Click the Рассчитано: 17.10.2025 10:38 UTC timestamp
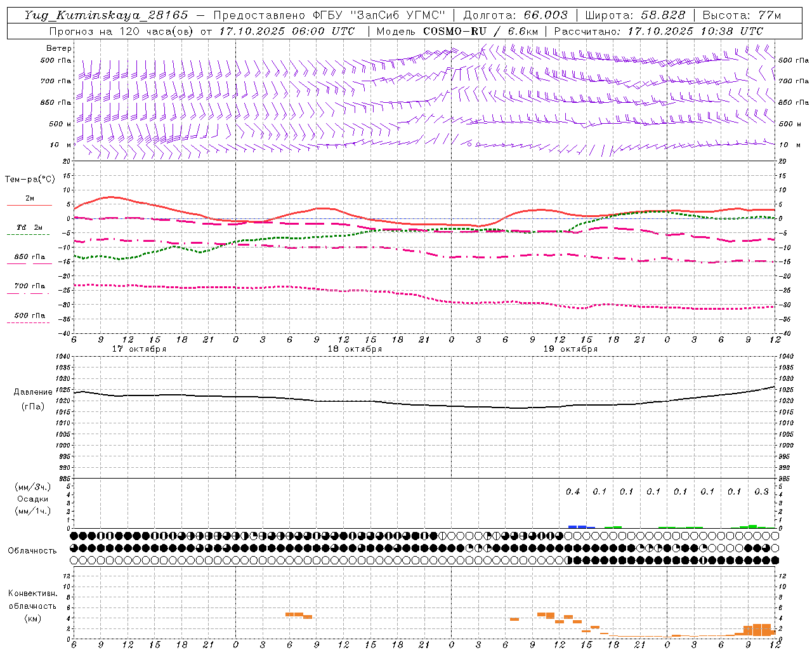This screenshot has height=650, width=812. tap(658, 31)
